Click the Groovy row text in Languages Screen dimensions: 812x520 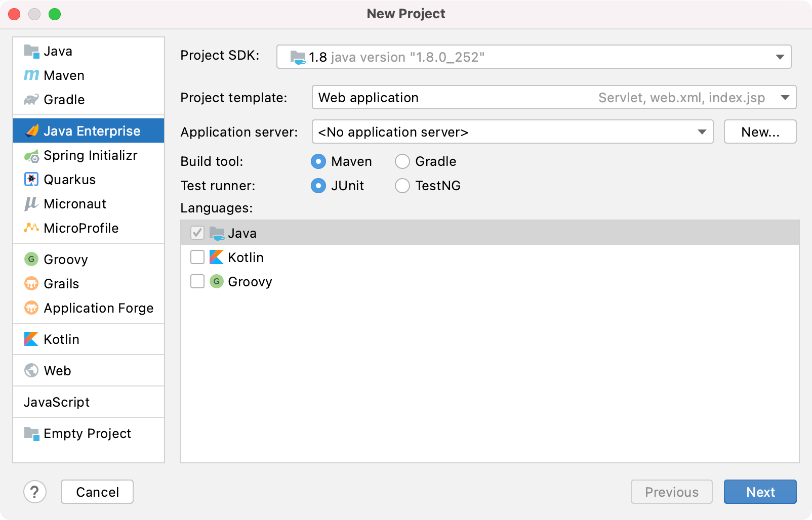[x=250, y=282]
